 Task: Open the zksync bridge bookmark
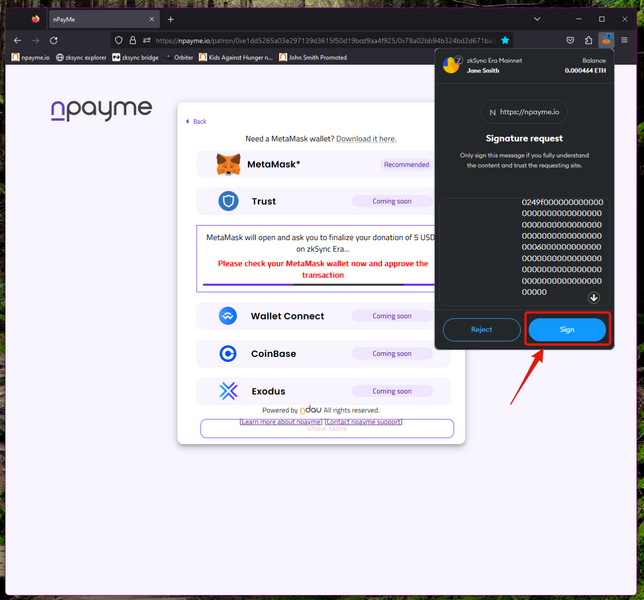click(x=136, y=57)
